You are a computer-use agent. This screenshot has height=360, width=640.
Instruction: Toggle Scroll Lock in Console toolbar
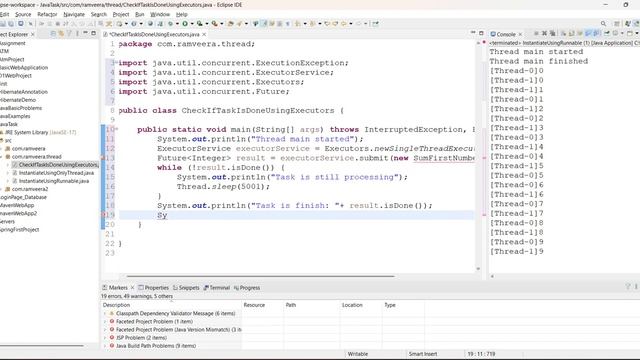[x=571, y=33]
